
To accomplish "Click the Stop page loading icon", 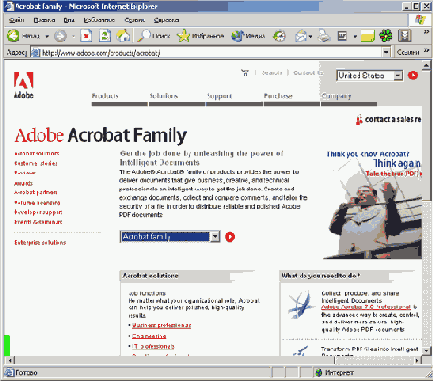I will coord(86,36).
